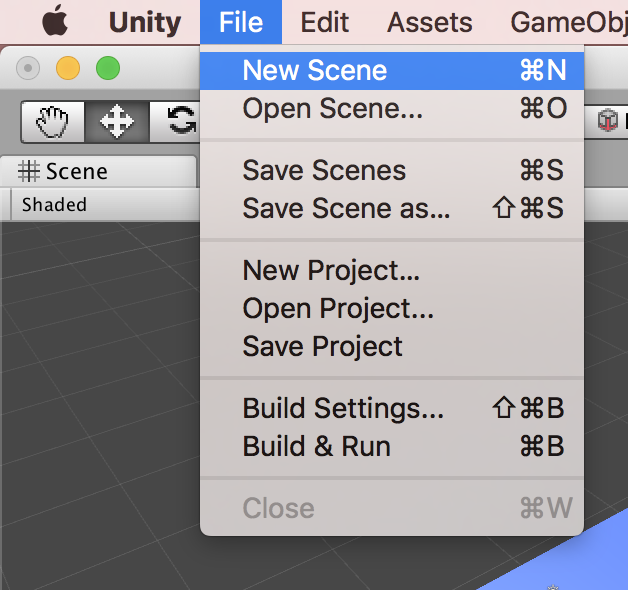Image resolution: width=628 pixels, height=590 pixels.
Task: Click the yellow minimize window button
Action: point(68,68)
